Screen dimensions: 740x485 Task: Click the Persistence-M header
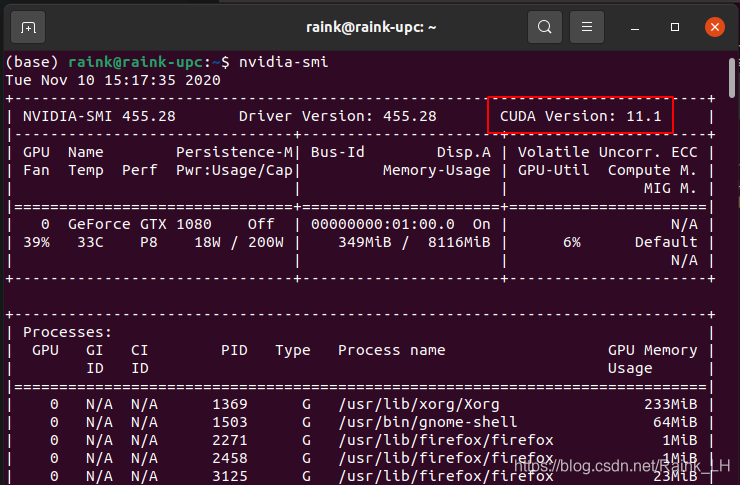[234, 152]
